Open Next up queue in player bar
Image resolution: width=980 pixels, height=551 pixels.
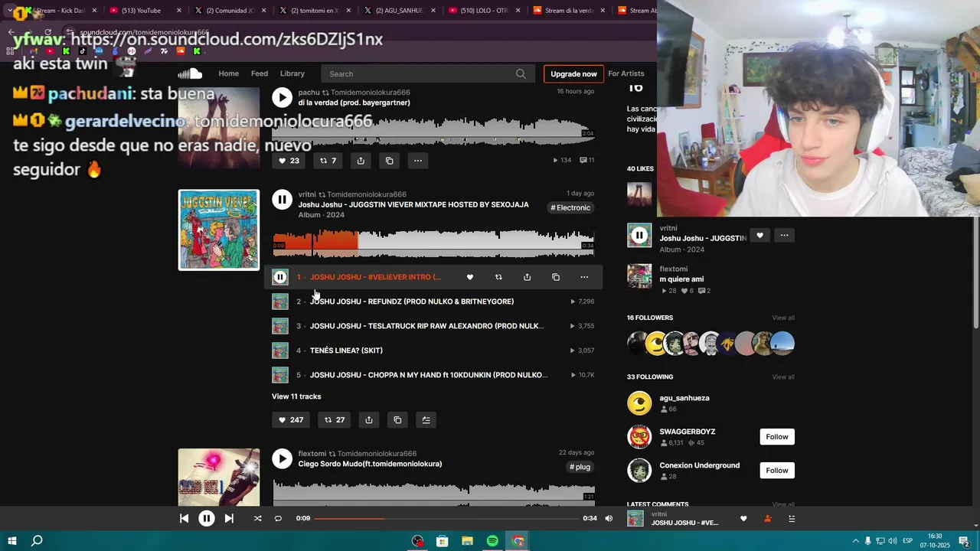coord(792,518)
